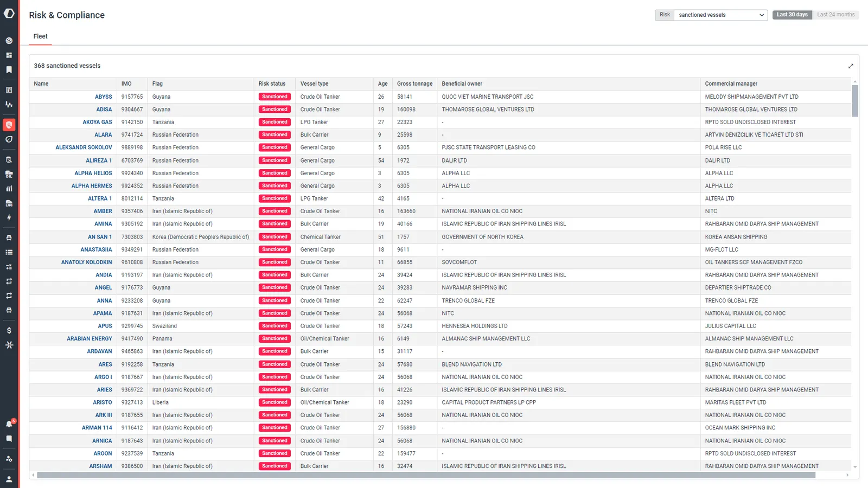The image size is (868, 488).
Task: Open the dollar sign pricing icon
Action: pyautogui.click(x=9, y=330)
